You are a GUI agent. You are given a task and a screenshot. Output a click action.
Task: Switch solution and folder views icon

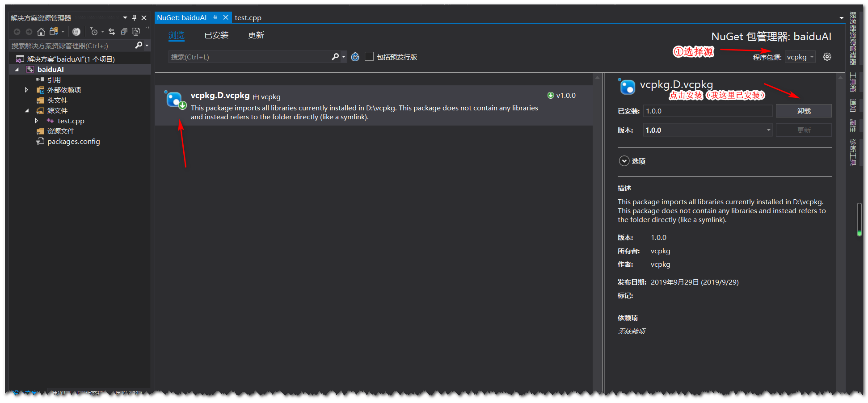pyautogui.click(x=54, y=32)
